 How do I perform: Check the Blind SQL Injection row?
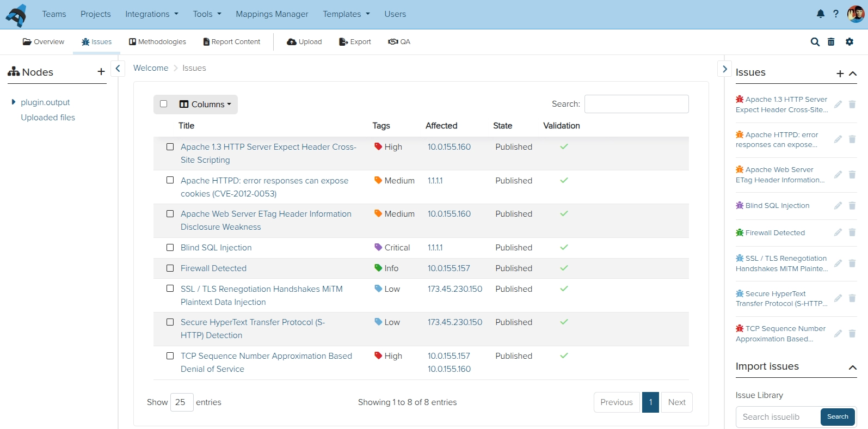170,248
